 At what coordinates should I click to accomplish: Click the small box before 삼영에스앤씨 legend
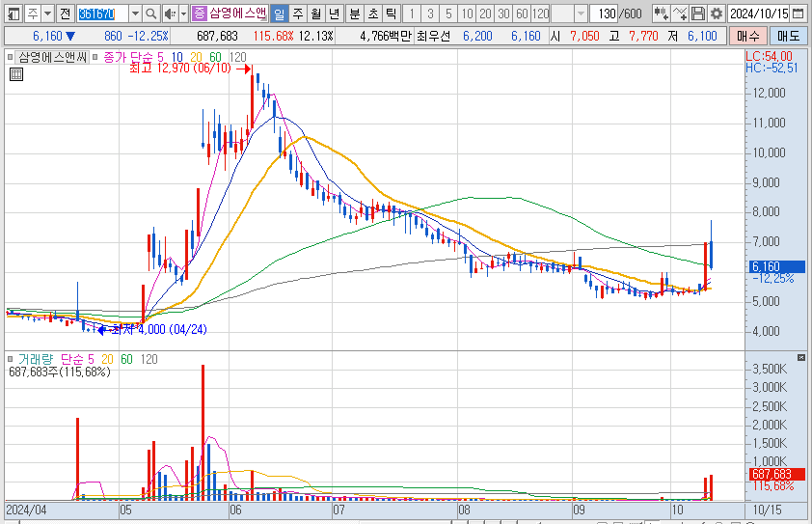pos(10,57)
